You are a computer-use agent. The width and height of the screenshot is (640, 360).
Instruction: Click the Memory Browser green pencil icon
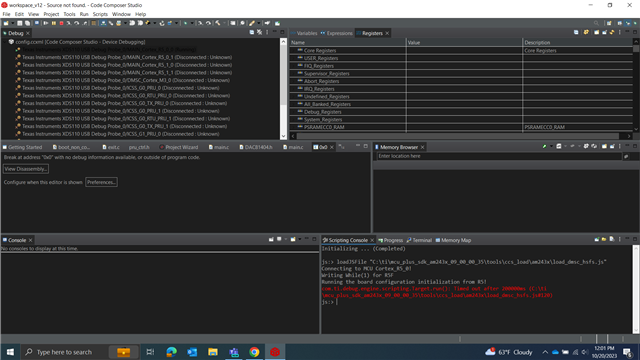tap(544, 146)
